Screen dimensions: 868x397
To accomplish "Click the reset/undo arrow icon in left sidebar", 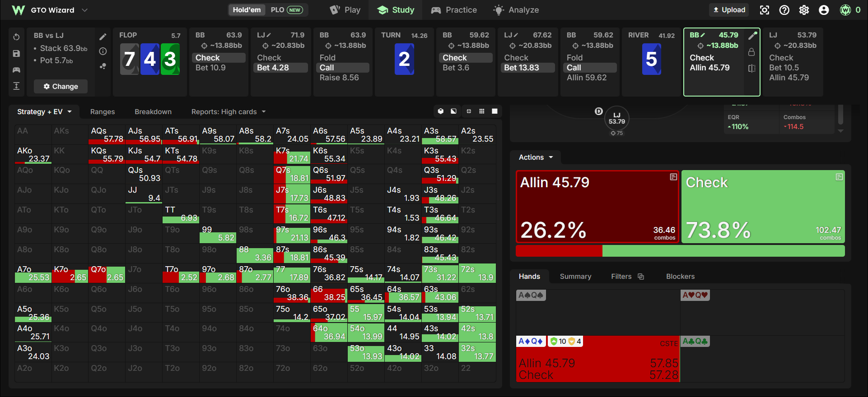I will (16, 37).
